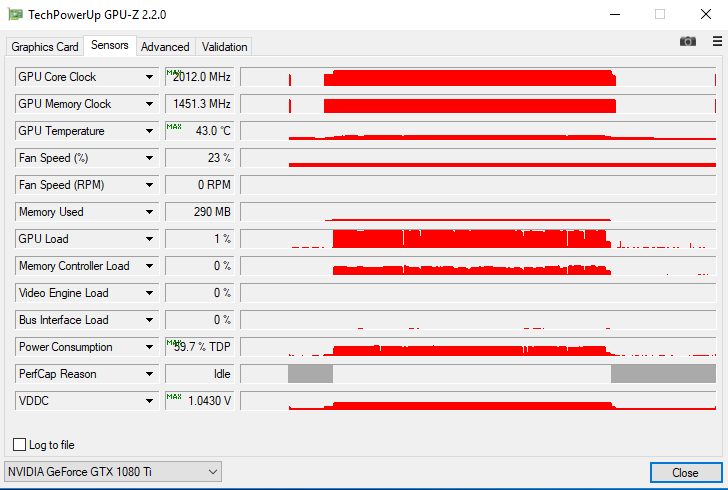Viewport: 728px width, 490px height.
Task: Click the 59.7 % TDP power value
Action: tap(200, 347)
